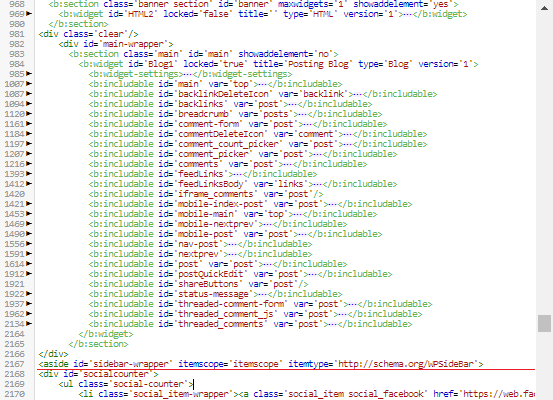Expand threaded_comments fold at line 2134
This screenshot has height=400, width=553.
[29, 323]
